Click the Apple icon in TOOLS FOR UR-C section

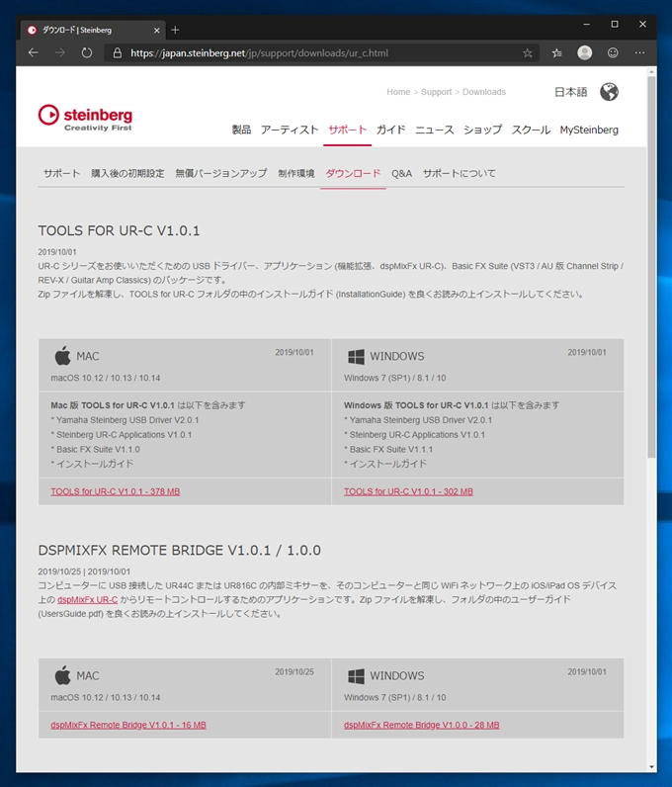click(62, 356)
